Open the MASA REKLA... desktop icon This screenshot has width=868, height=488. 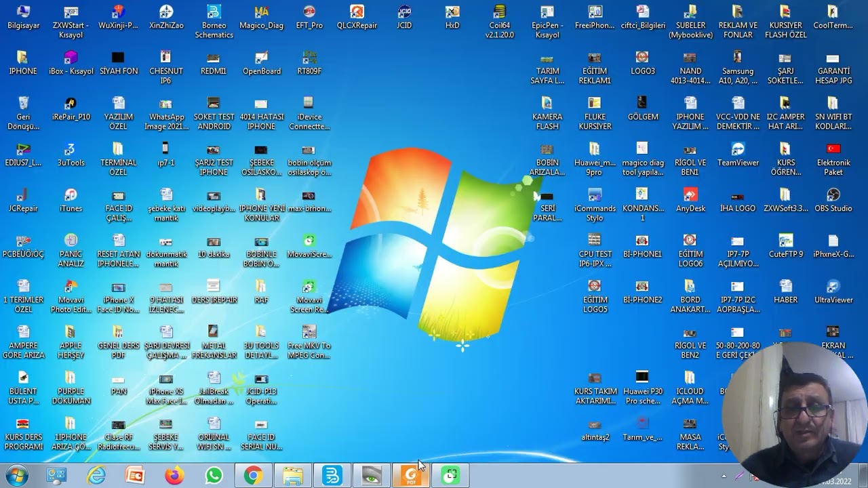pyautogui.click(x=690, y=434)
